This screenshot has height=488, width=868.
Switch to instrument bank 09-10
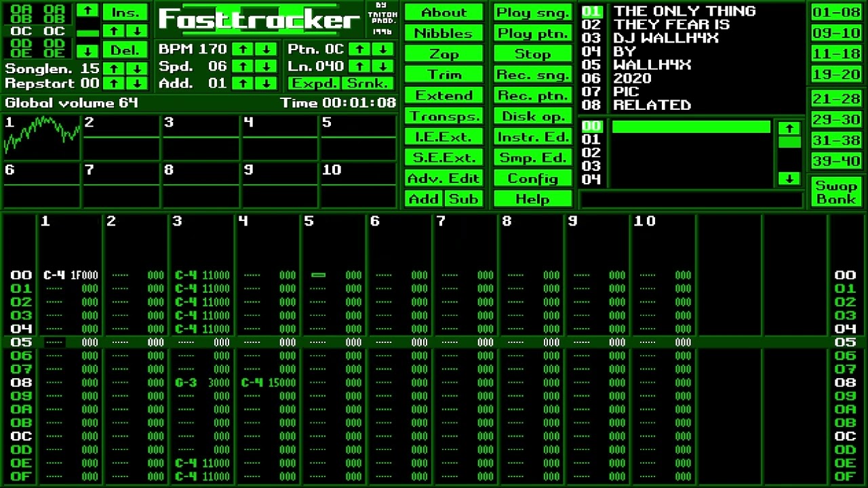pos(836,33)
